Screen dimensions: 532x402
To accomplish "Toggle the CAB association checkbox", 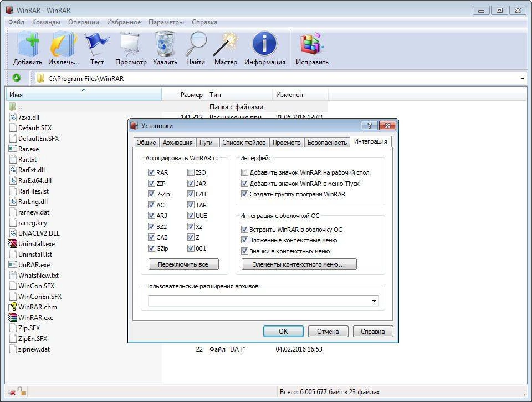I will 151,237.
